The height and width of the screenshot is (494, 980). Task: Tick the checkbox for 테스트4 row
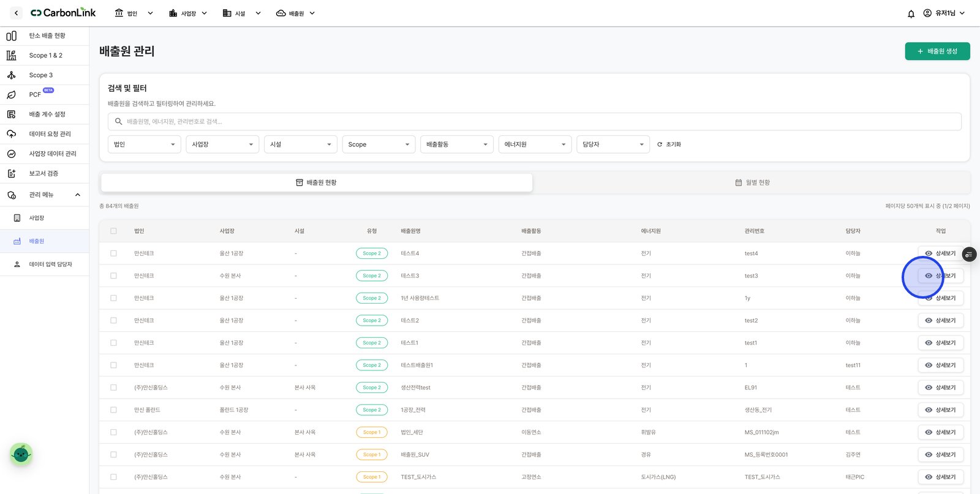coord(113,253)
